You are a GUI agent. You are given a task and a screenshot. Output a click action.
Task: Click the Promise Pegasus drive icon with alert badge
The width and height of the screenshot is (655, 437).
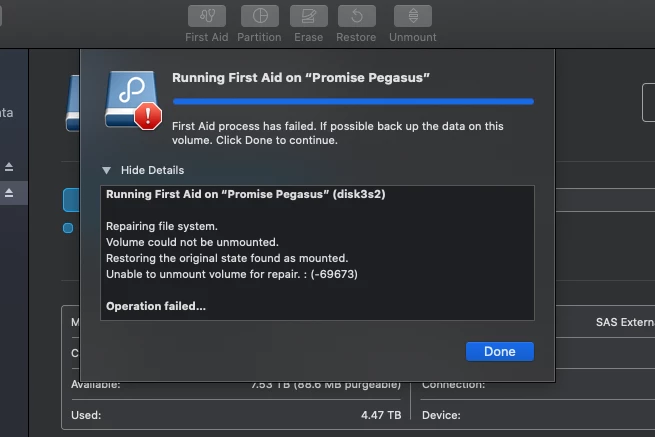pyautogui.click(x=133, y=100)
